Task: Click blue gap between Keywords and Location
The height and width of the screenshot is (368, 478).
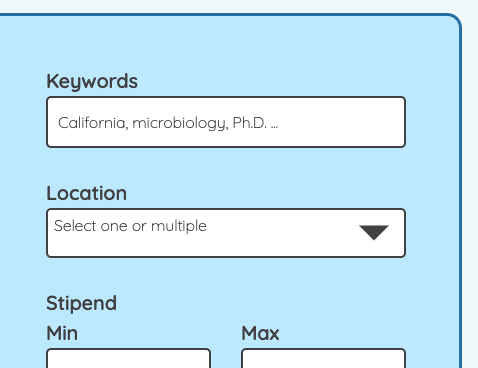Action: click(x=226, y=166)
